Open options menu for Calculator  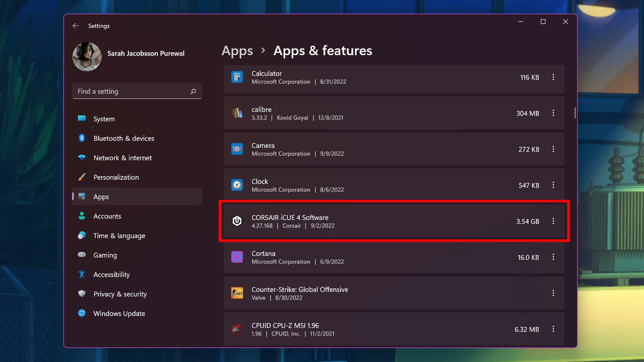553,77
